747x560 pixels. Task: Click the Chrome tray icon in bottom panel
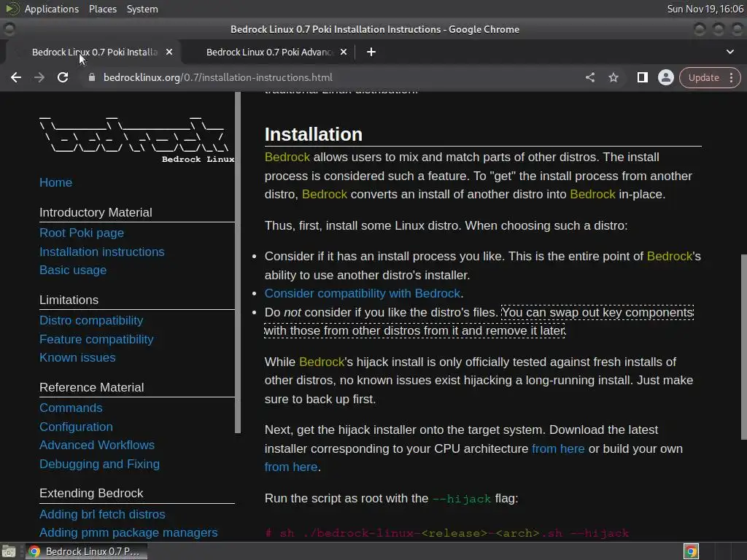(691, 551)
